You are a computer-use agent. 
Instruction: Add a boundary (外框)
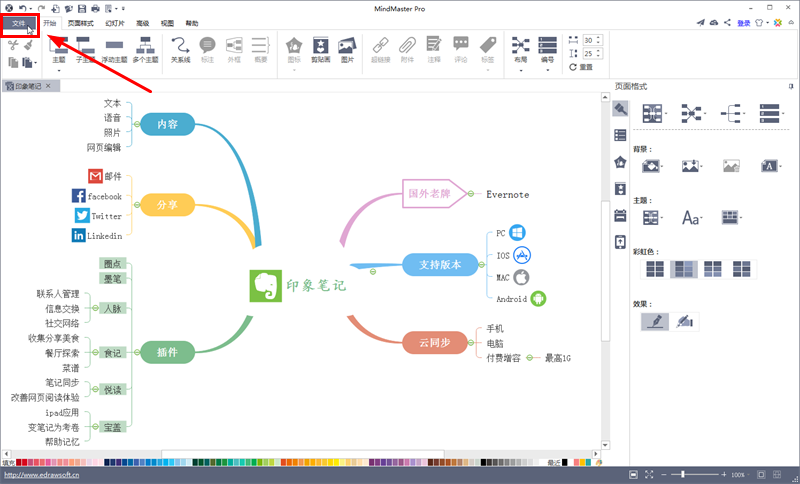pyautogui.click(x=234, y=50)
